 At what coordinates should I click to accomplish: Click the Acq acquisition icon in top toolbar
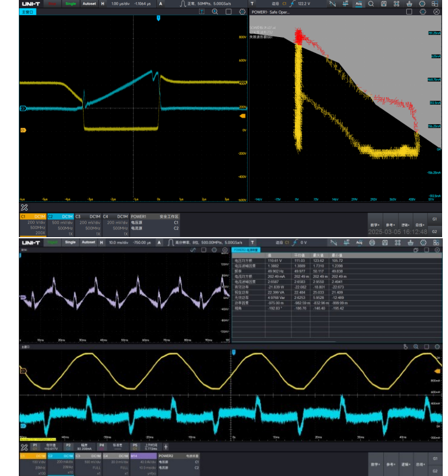point(359,4)
